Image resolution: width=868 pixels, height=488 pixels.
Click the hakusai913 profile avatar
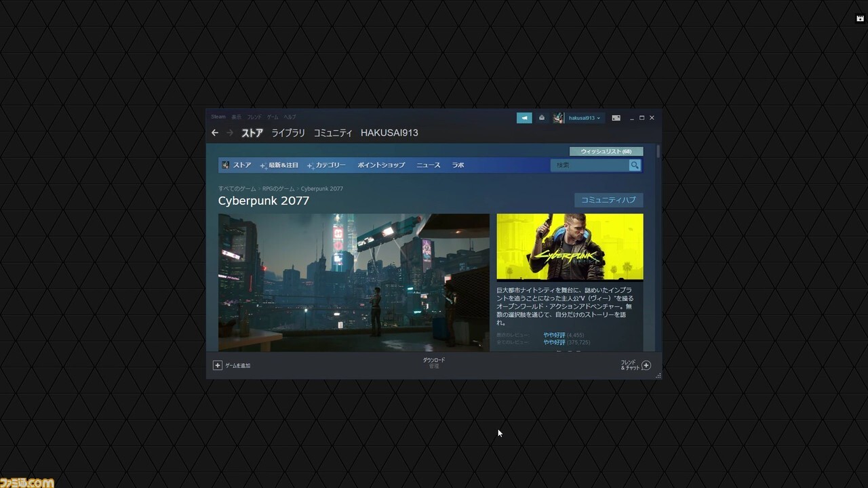(558, 118)
